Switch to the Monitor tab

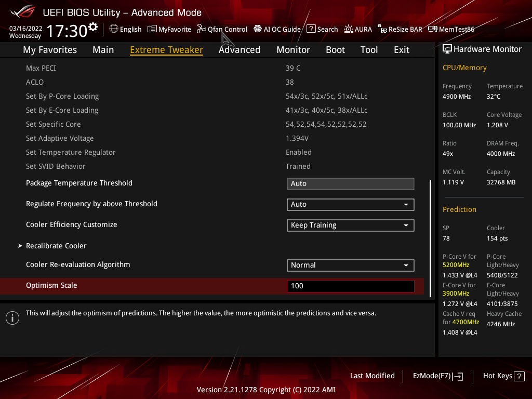(x=293, y=50)
